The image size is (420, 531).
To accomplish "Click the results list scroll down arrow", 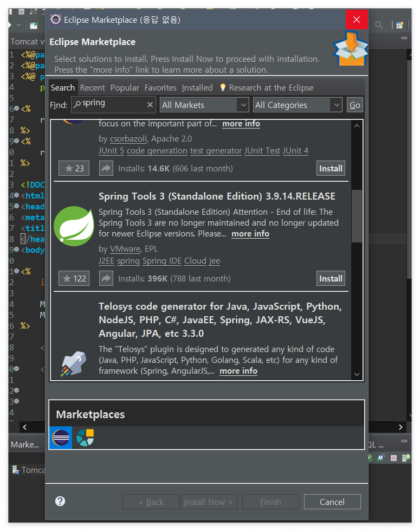I will 357,374.
